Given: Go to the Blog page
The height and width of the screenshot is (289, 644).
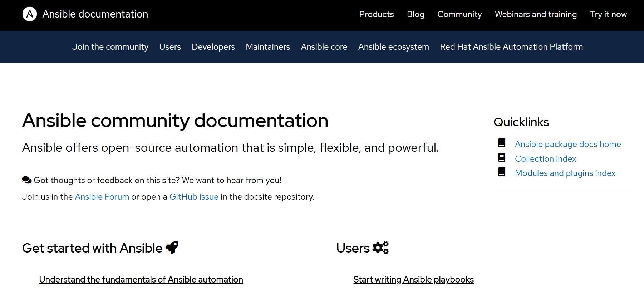Looking at the screenshot, I should click(x=416, y=14).
